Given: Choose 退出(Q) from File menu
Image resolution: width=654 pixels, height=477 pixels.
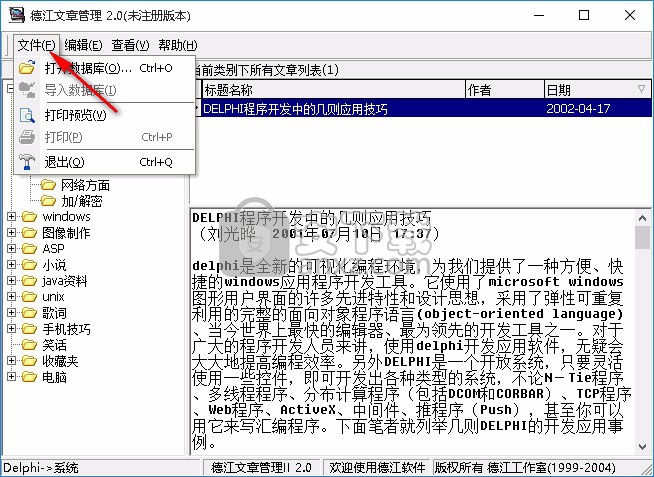Looking at the screenshot, I should 105,162.
